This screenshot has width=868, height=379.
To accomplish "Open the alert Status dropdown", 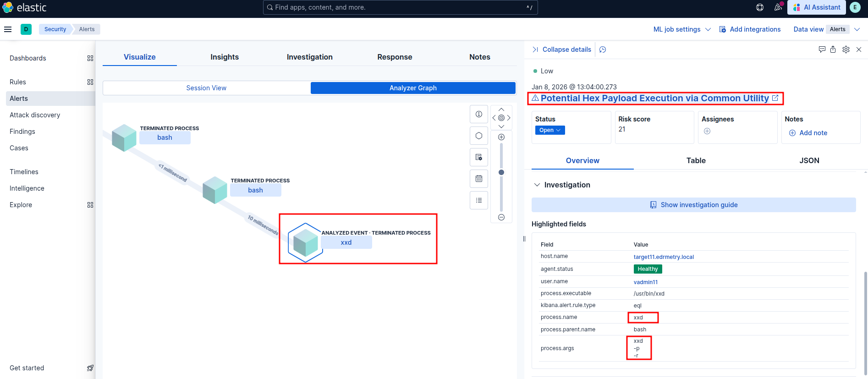I will pyautogui.click(x=549, y=130).
